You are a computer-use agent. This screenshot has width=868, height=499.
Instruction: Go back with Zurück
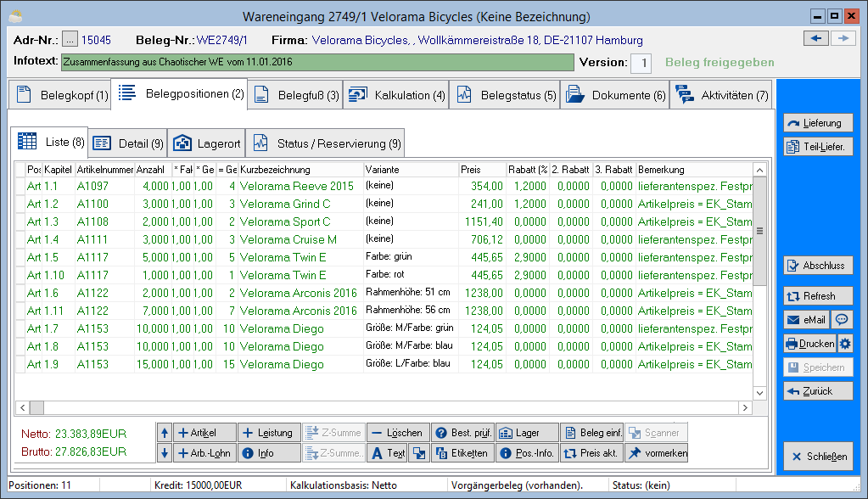tap(818, 391)
